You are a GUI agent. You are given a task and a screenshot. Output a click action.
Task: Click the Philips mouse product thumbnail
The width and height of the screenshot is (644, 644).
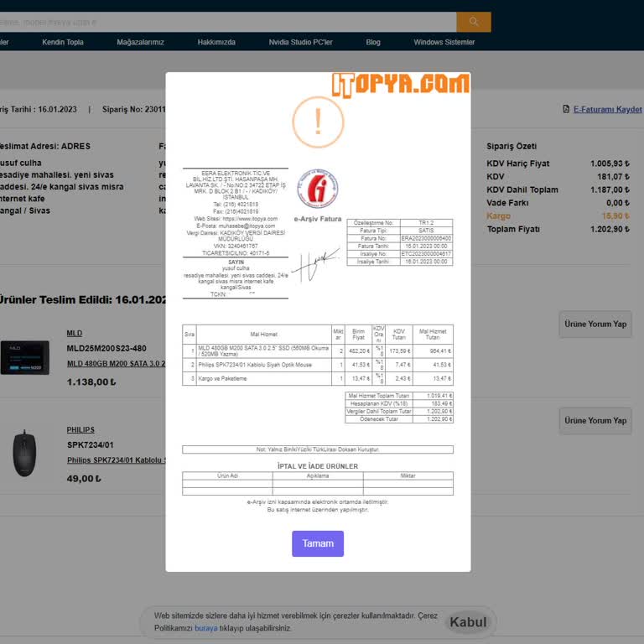[24, 453]
